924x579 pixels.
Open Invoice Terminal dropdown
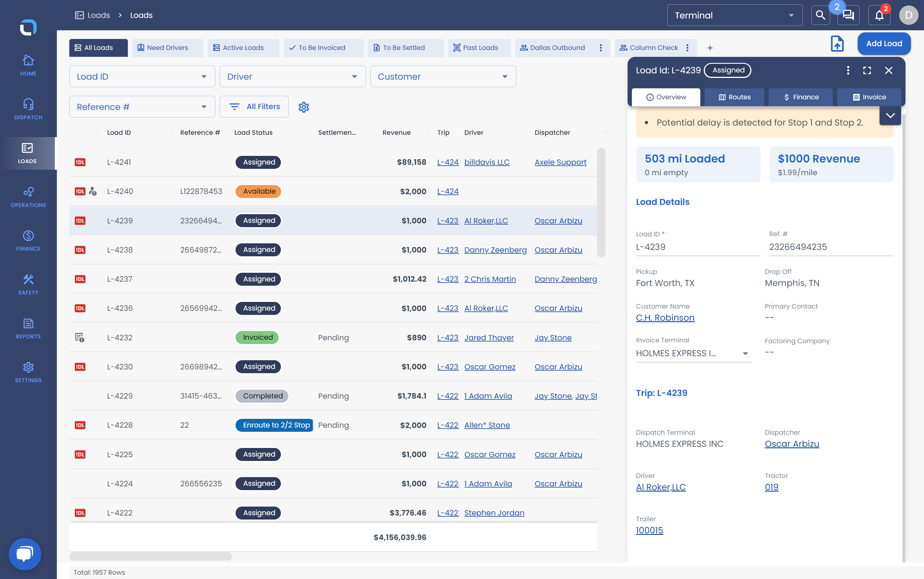click(693, 353)
